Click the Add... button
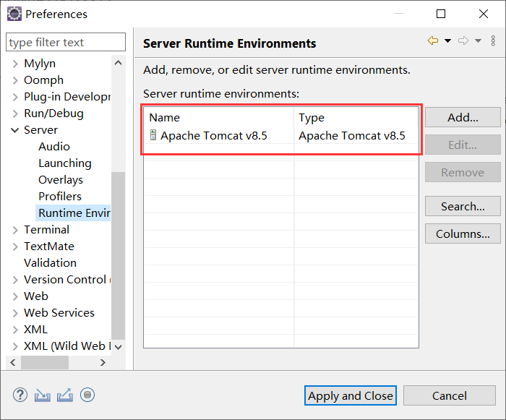 click(x=463, y=118)
